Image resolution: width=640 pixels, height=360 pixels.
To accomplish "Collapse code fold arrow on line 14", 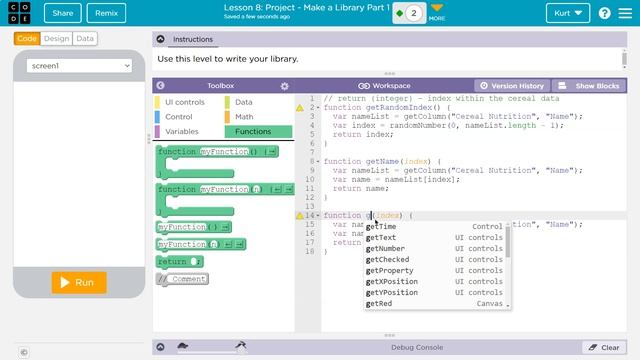I will click(318, 216).
